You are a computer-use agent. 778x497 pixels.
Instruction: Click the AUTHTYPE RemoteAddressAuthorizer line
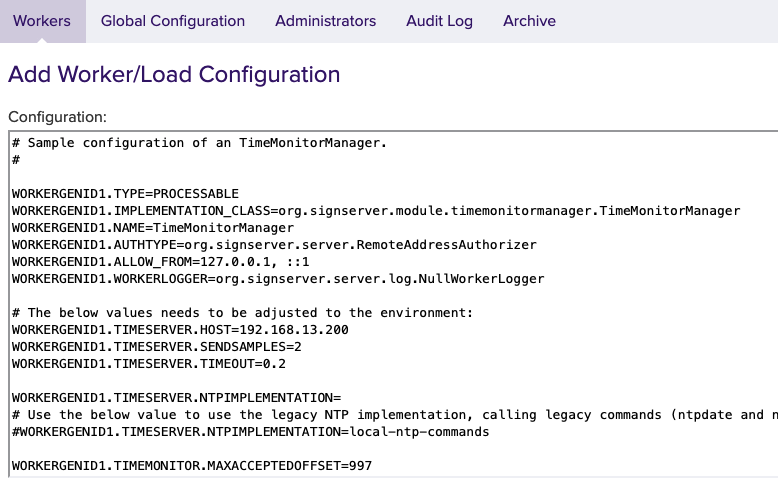point(274,245)
